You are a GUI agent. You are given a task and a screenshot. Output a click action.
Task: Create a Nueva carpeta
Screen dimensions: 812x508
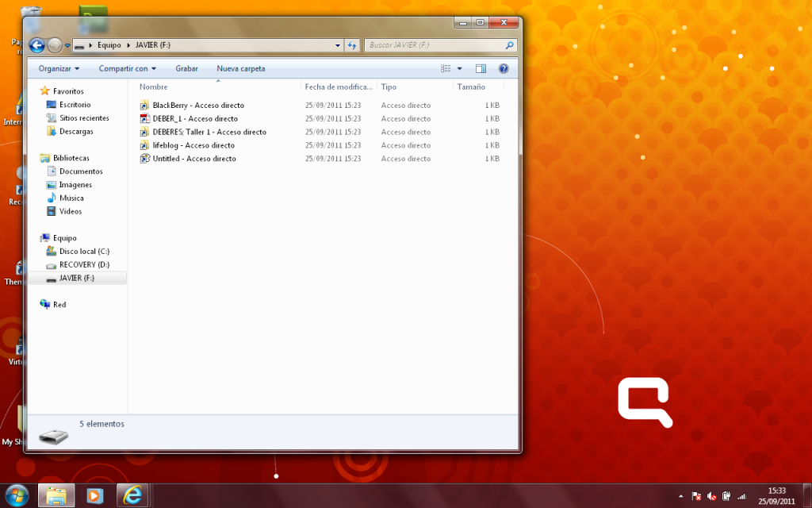241,68
